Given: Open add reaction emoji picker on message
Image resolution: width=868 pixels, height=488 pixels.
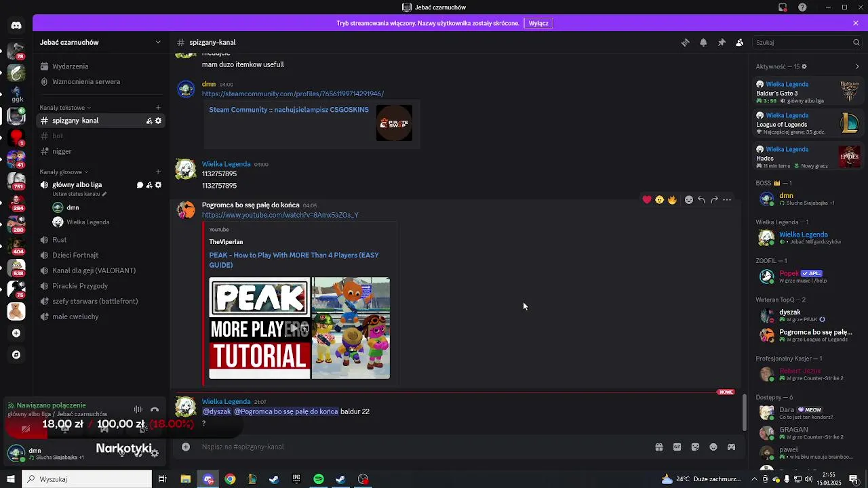Looking at the screenshot, I should (x=689, y=200).
